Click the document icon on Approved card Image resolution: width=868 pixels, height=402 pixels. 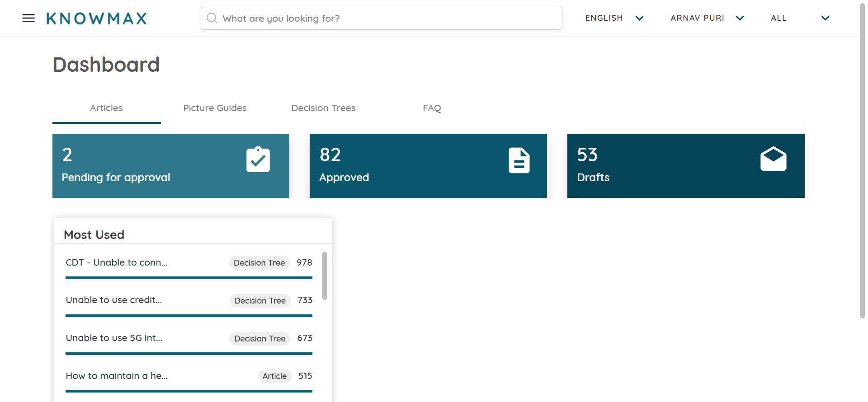519,160
